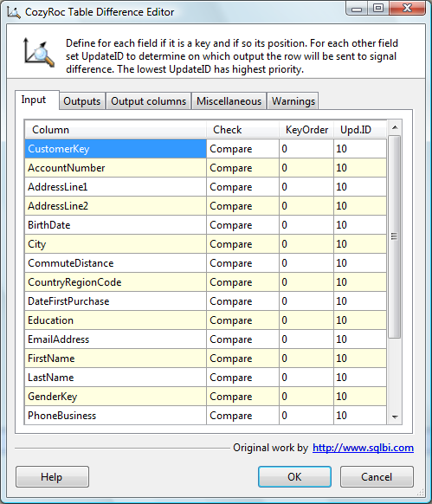Maximize the Table Difference Editor window
432x504 pixels.
[378, 9]
